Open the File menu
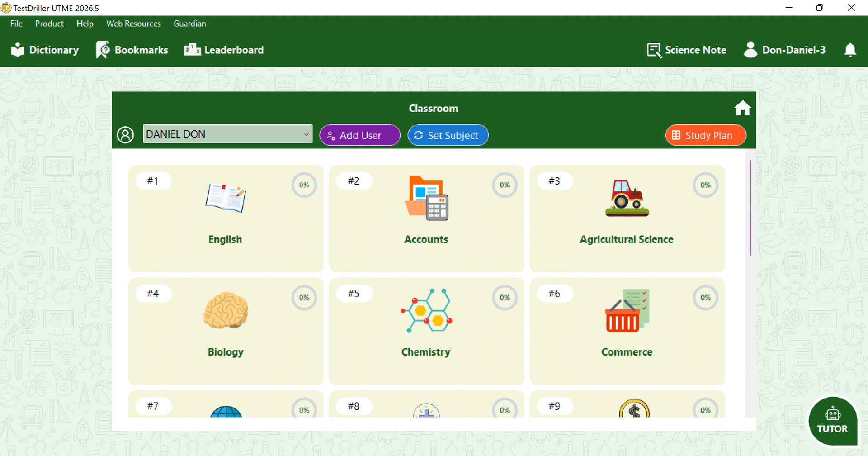Viewport: 868px width, 456px height. click(x=16, y=24)
